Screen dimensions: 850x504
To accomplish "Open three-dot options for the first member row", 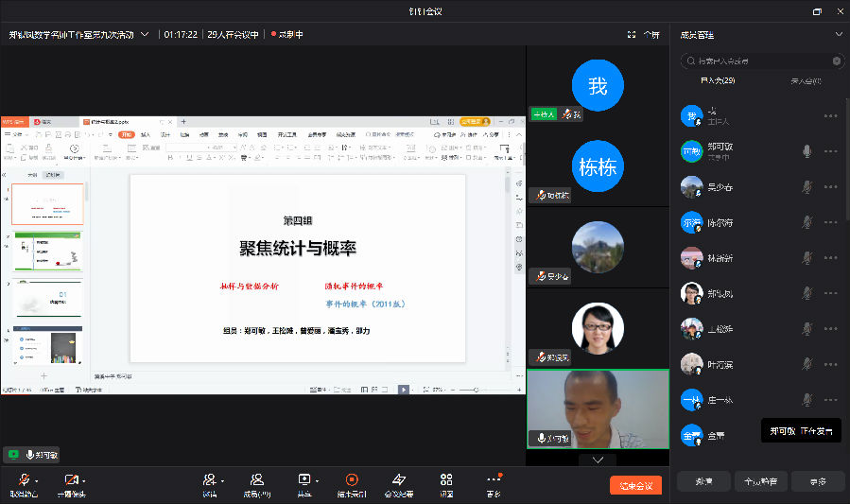I will click(830, 115).
